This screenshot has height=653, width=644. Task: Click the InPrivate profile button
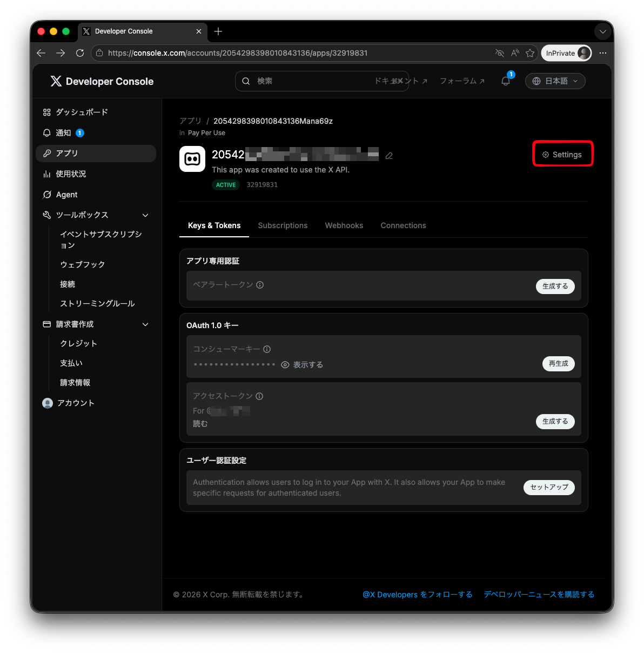coord(567,53)
